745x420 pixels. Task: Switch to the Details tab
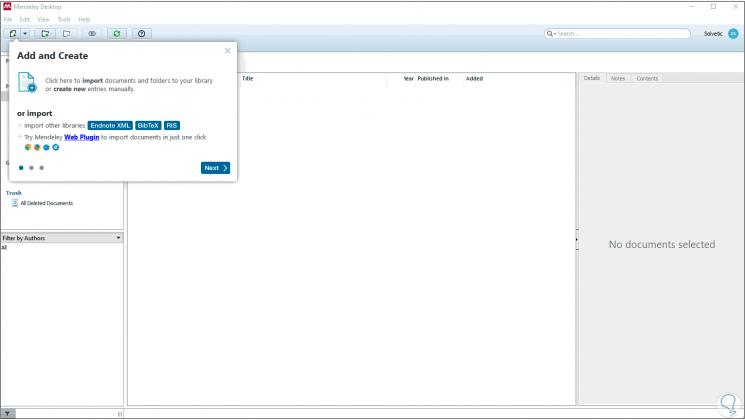click(x=592, y=78)
